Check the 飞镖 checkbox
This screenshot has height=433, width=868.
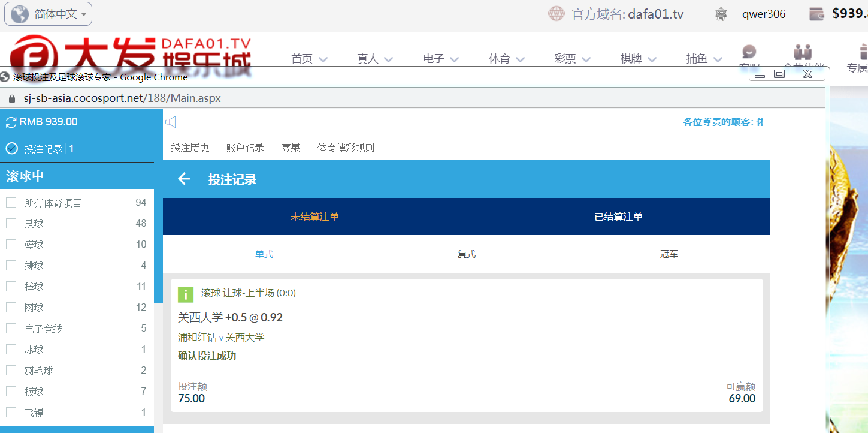11,413
